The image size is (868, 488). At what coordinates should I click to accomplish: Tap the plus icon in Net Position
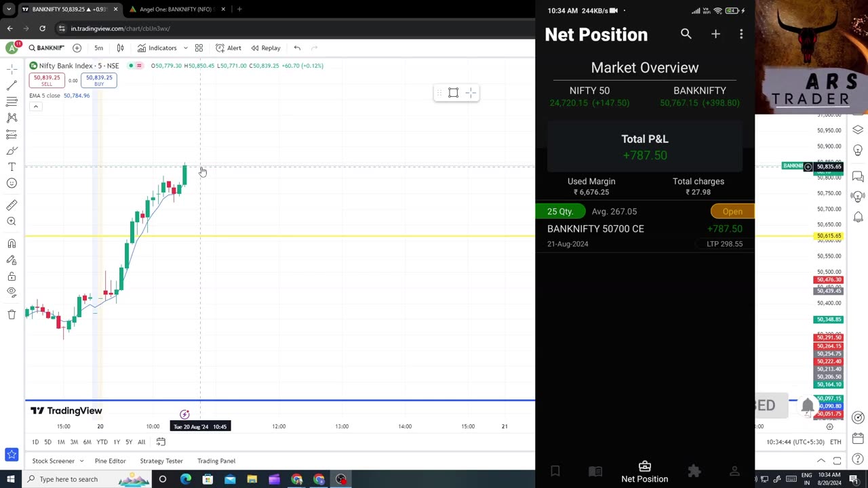pos(715,34)
